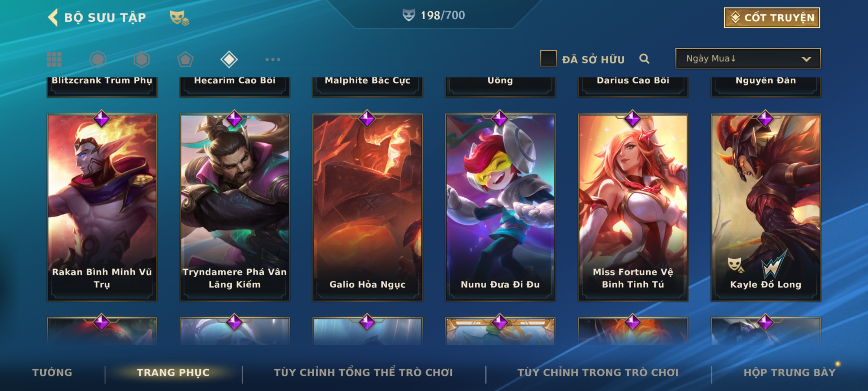The width and height of the screenshot is (868, 391).
Task: Select the Kayle Đồ Long skin card
Action: tap(766, 207)
